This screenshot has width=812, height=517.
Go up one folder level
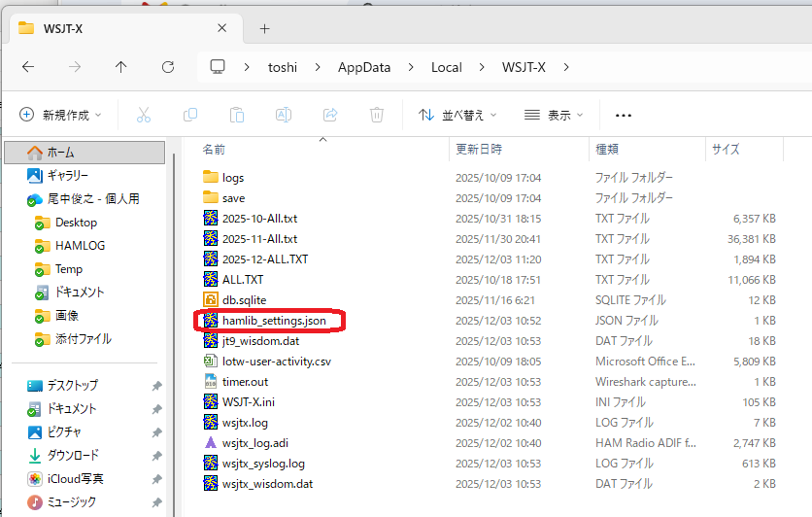(120, 67)
